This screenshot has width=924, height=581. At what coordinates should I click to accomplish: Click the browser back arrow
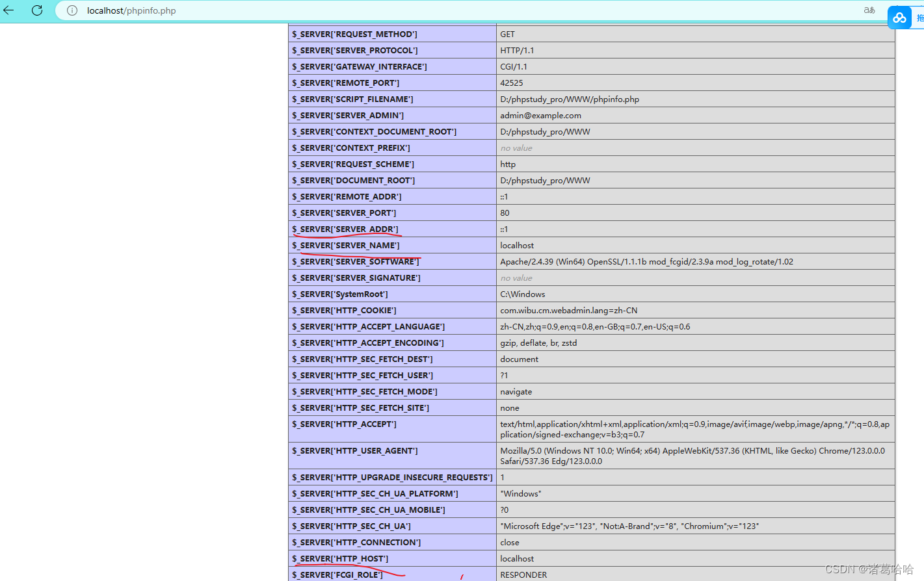[8, 10]
